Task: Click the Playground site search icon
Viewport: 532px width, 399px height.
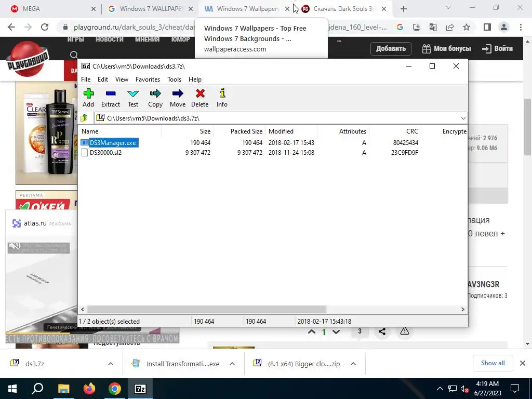Action: click(x=74, y=55)
